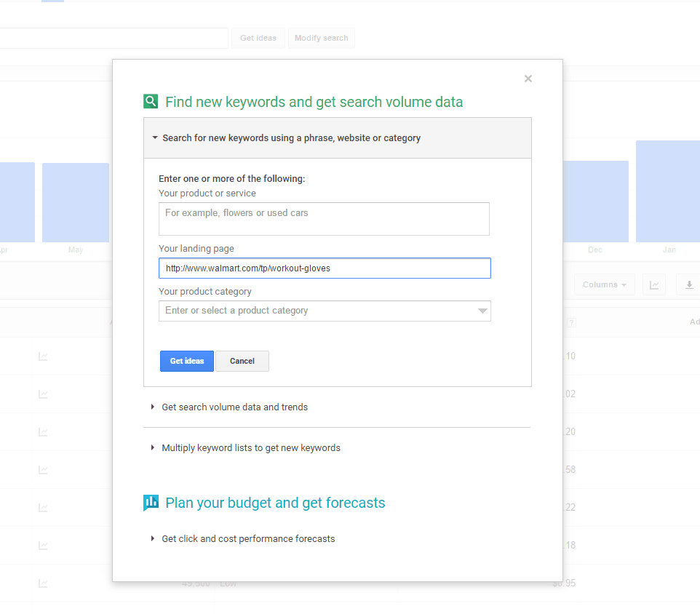The image size is (700, 614).
Task: Expand Multiply keyword lists to get new keywords
Action: (x=250, y=448)
